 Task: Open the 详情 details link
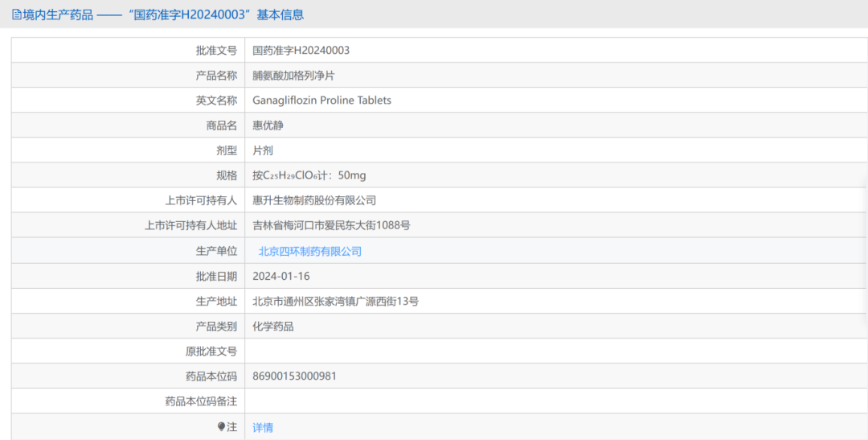click(x=263, y=427)
